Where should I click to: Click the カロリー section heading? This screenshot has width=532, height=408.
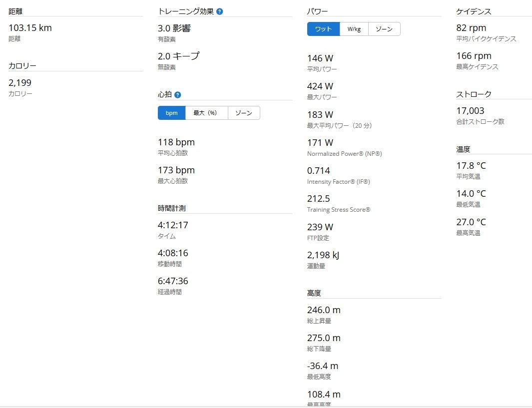[22, 66]
